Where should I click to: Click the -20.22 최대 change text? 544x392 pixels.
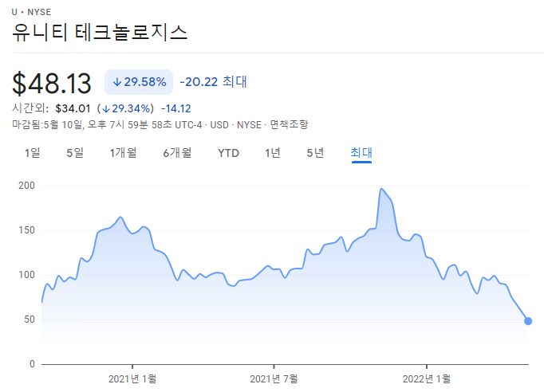tap(213, 82)
